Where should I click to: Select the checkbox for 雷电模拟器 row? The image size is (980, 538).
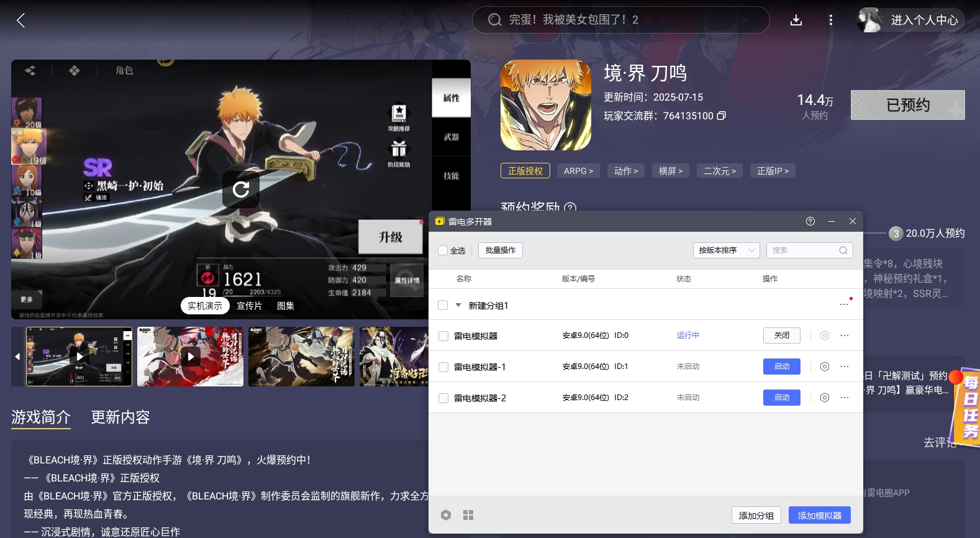coord(443,336)
